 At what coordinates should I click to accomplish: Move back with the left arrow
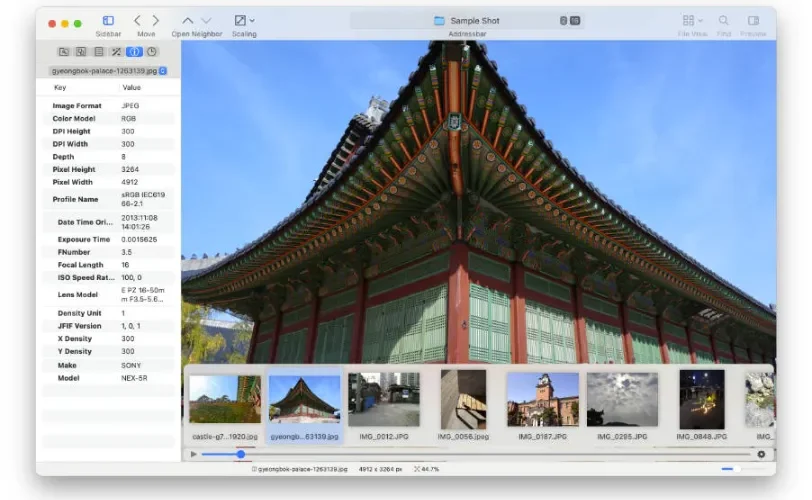coord(137,21)
